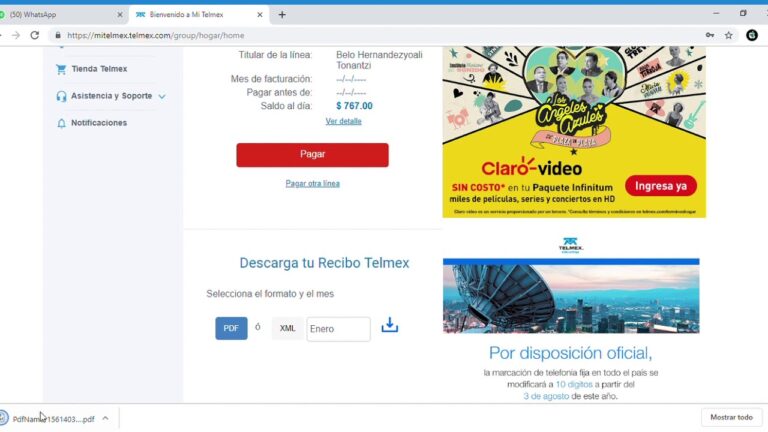Open a new browser tab
Image resolution: width=768 pixels, height=432 pixels.
pyautogui.click(x=282, y=15)
